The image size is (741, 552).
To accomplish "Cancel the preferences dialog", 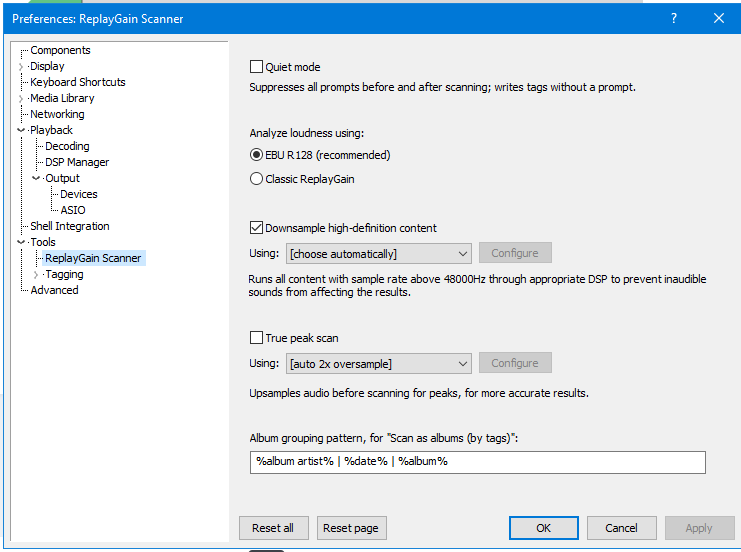I will click(x=621, y=528).
